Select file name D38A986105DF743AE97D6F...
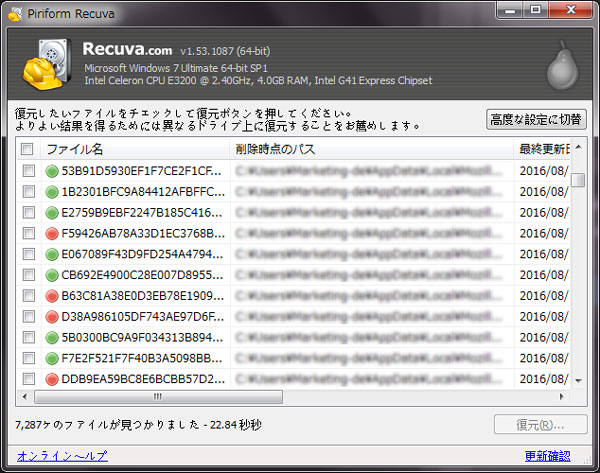Screen dimensions: 600x473 coord(143,316)
